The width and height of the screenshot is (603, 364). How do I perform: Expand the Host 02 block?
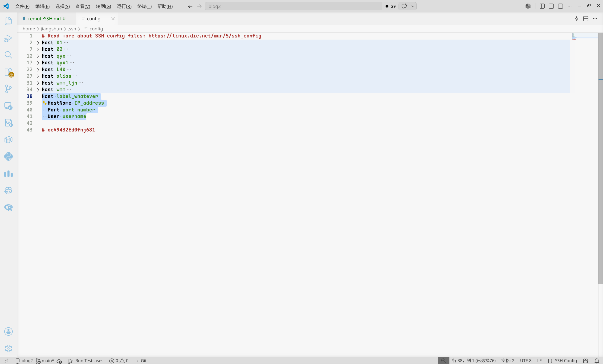tap(38, 49)
